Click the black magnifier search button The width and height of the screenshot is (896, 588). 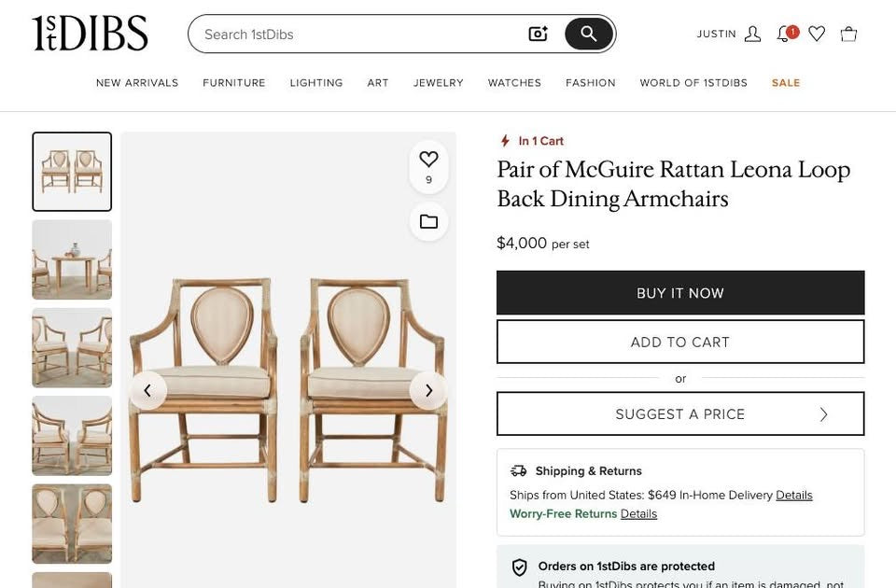tap(589, 34)
